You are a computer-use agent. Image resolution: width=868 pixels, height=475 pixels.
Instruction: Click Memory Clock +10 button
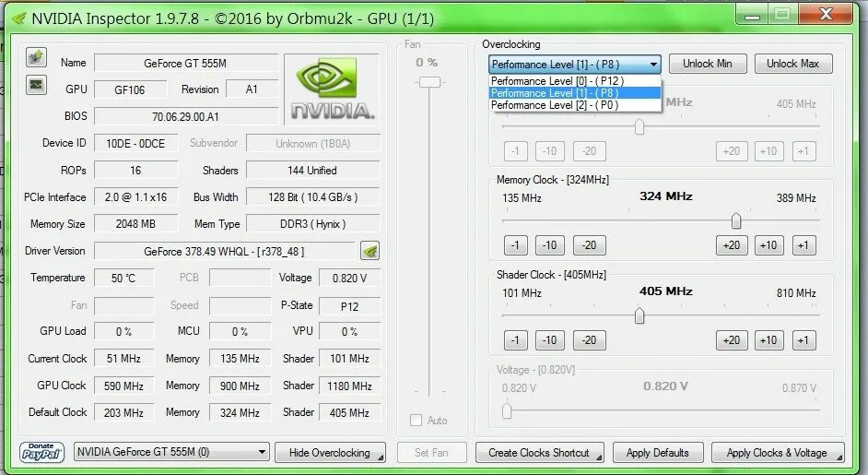pyautogui.click(x=768, y=245)
